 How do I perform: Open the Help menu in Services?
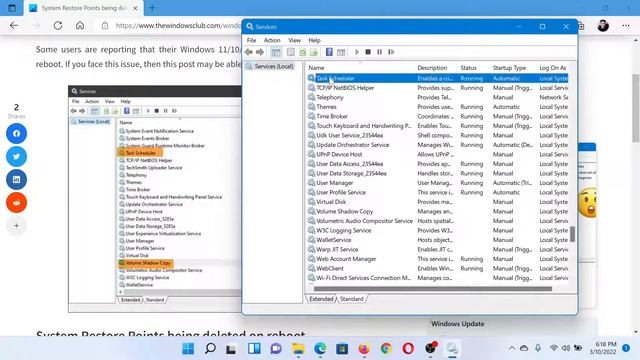[314, 40]
